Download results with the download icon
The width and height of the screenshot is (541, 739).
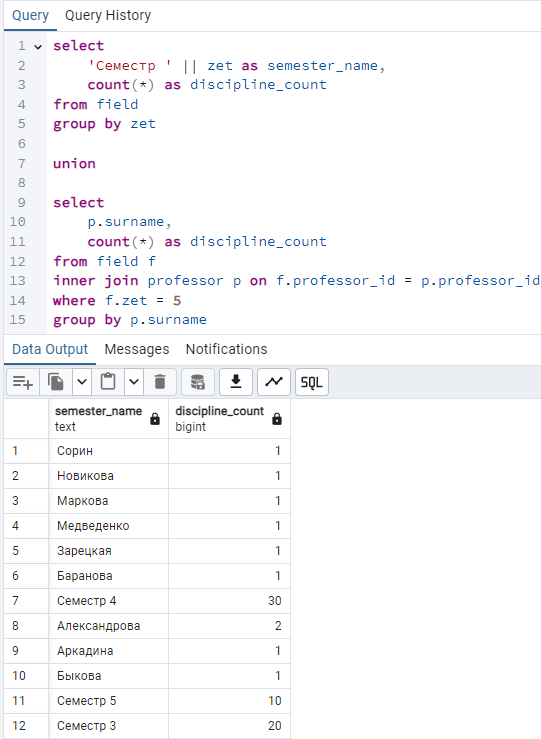236,382
